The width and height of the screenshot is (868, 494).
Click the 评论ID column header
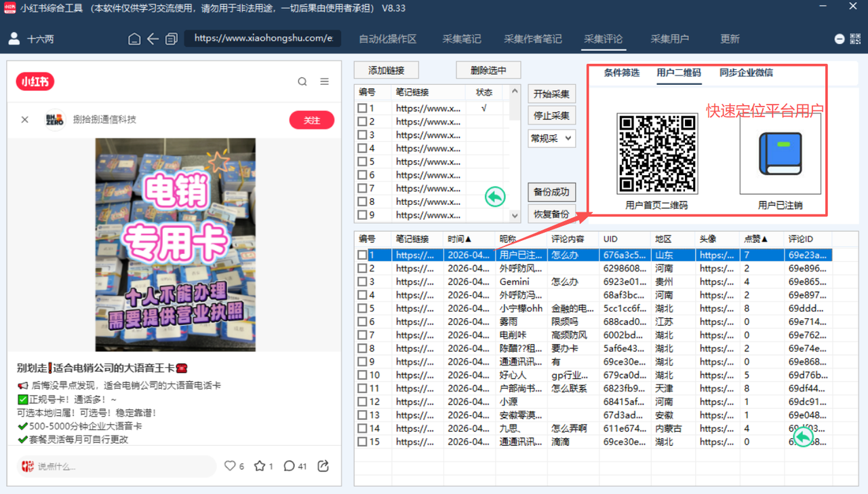point(808,240)
